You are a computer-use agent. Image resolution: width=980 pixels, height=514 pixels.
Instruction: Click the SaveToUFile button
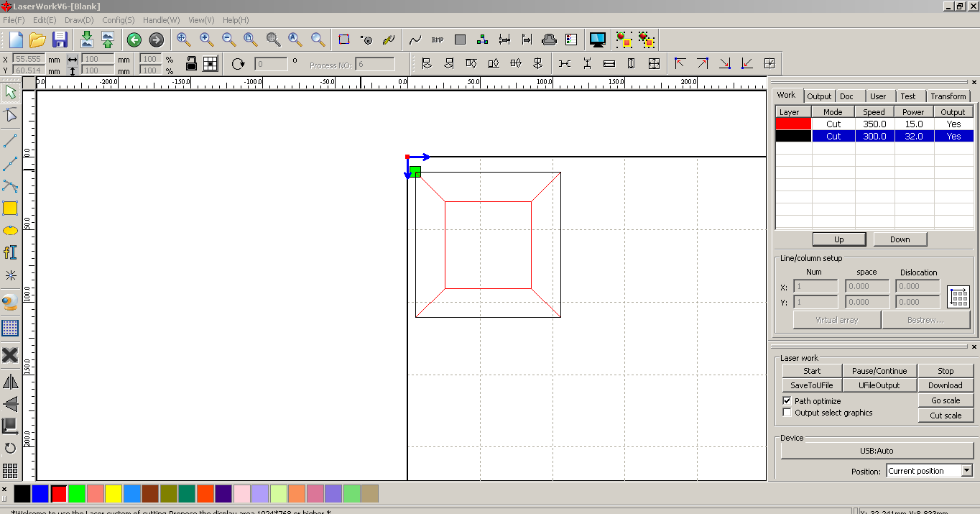(x=812, y=385)
